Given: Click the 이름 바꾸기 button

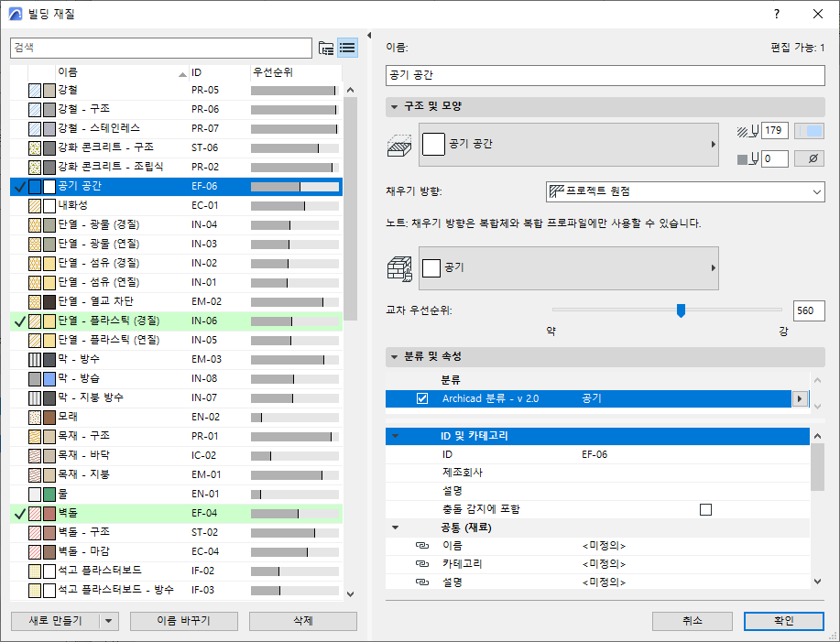Looking at the screenshot, I should click(184, 621).
